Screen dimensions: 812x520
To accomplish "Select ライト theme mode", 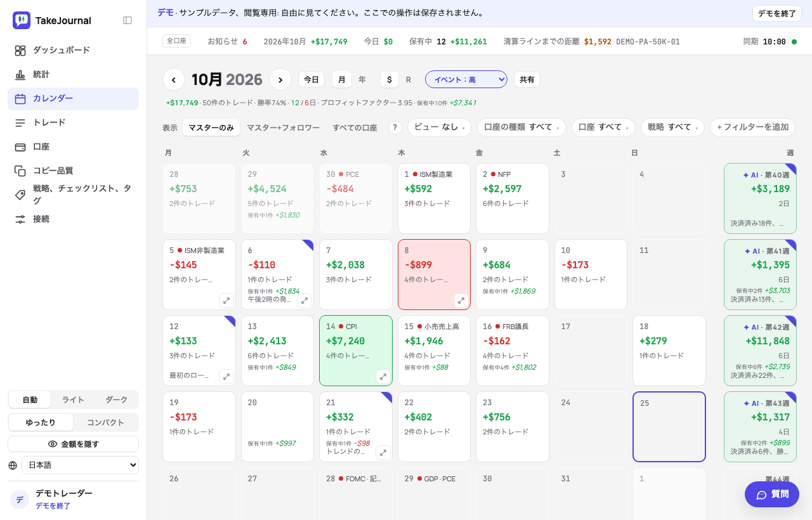I will [x=73, y=400].
